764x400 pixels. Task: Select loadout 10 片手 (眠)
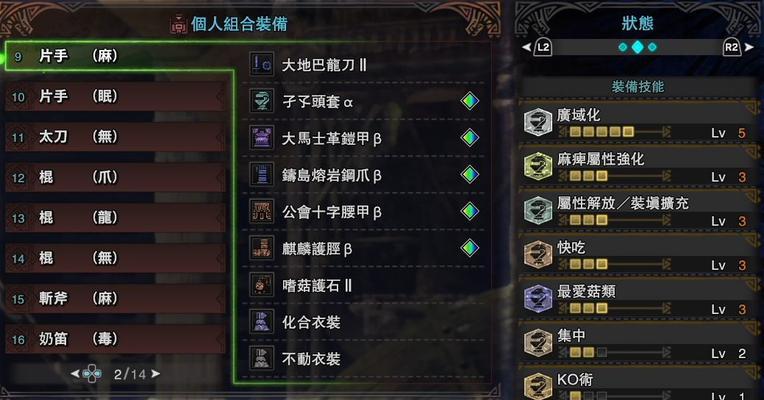116,96
